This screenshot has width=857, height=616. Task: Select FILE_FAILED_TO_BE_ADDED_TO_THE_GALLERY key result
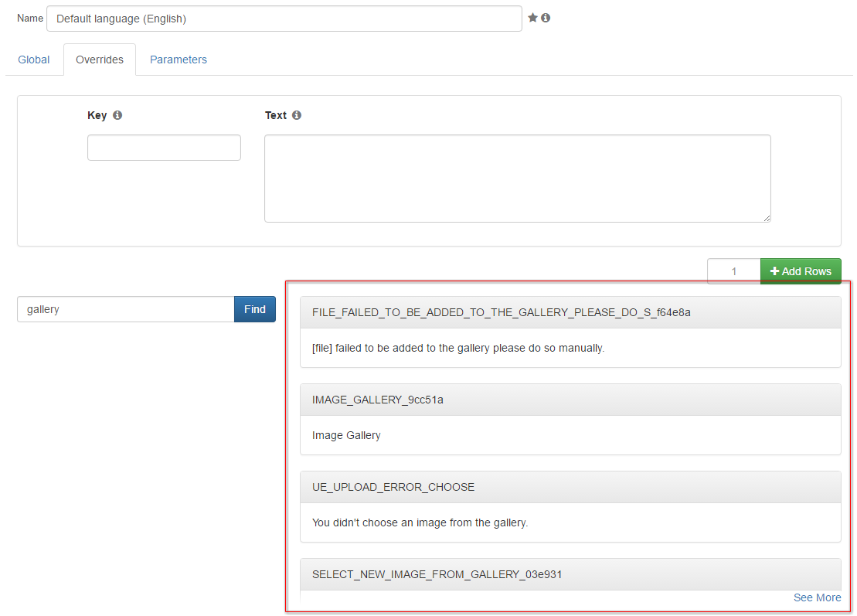(570, 313)
